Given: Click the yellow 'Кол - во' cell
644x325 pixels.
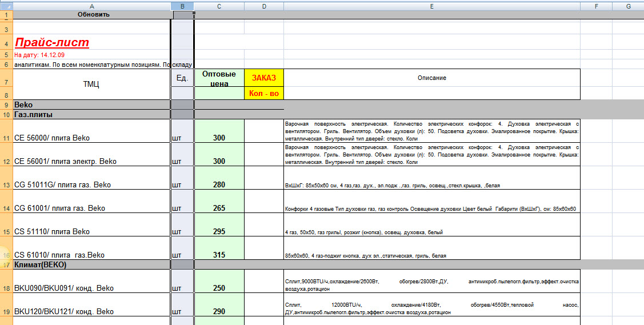Looking at the screenshot, I should click(263, 94).
